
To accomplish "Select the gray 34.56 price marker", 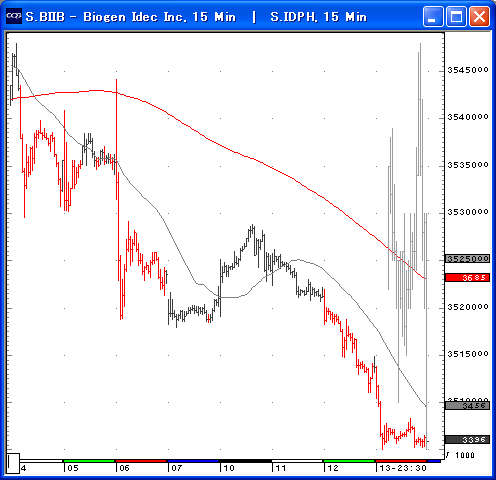I will (467, 405).
